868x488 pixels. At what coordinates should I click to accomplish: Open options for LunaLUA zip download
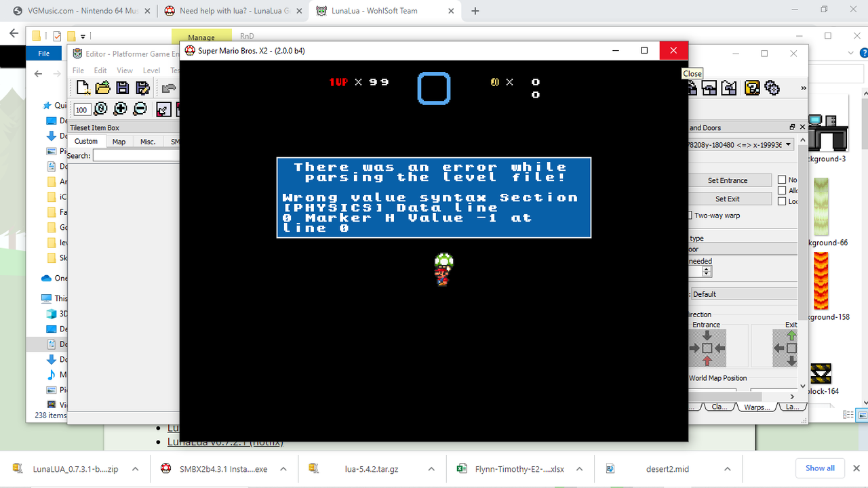click(x=135, y=468)
